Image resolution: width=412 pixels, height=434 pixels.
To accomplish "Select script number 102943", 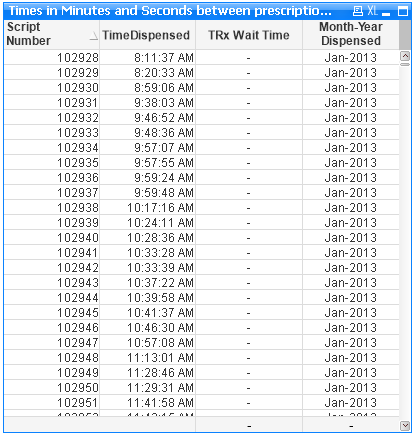I will pos(78,283).
